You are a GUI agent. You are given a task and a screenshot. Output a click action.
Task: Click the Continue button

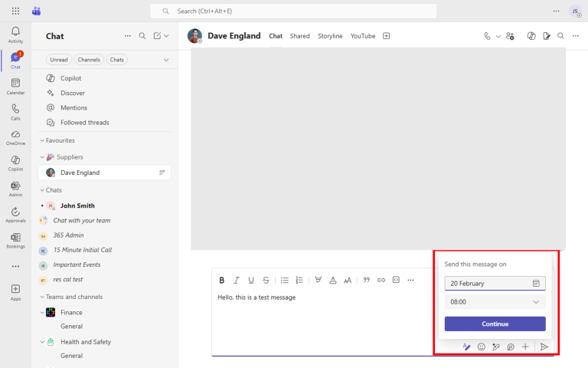(x=495, y=324)
